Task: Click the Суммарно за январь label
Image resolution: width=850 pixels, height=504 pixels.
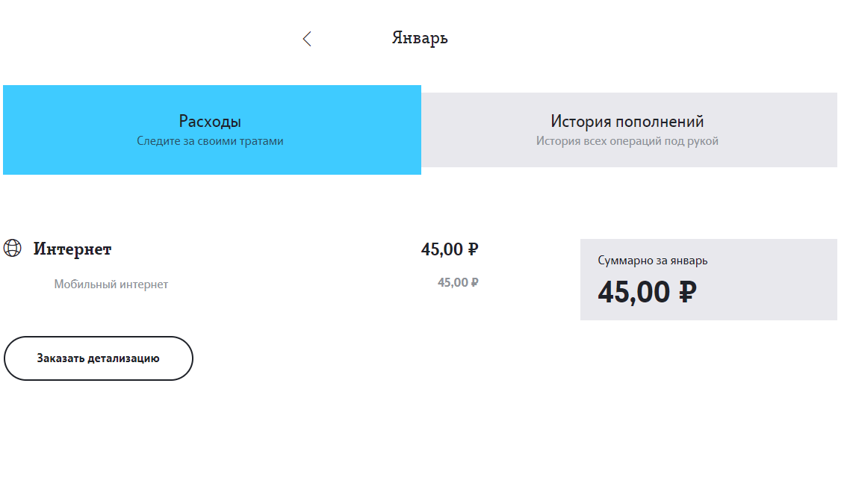Action: [652, 261]
